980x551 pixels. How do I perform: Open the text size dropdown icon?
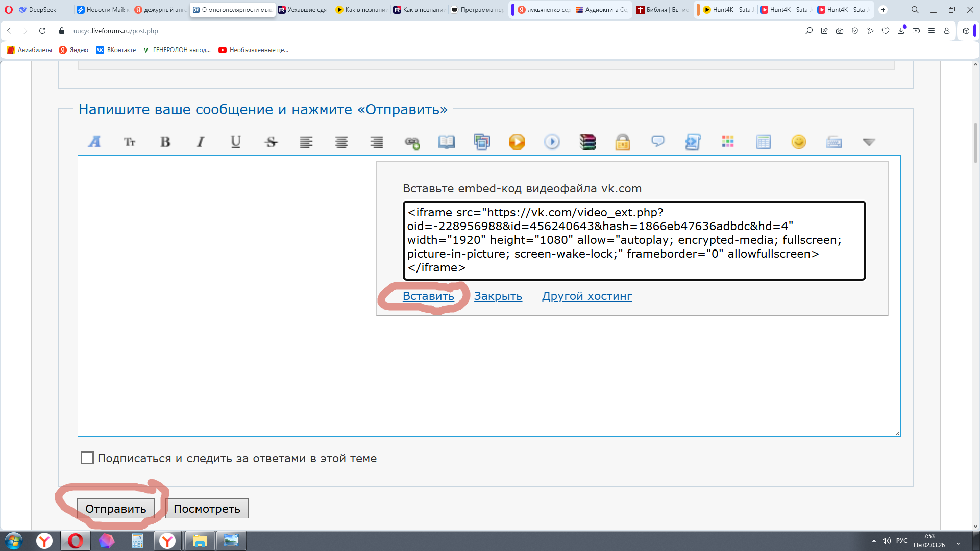coord(130,142)
